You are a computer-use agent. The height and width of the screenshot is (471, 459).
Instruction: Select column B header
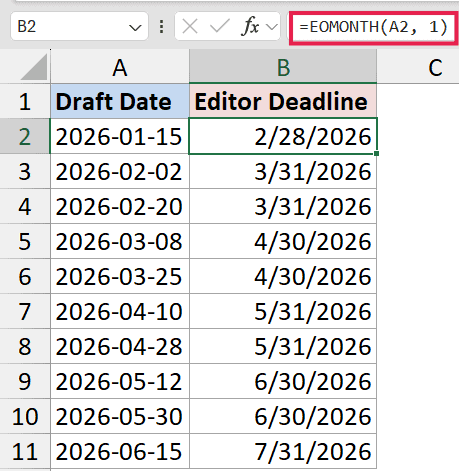coord(283,67)
